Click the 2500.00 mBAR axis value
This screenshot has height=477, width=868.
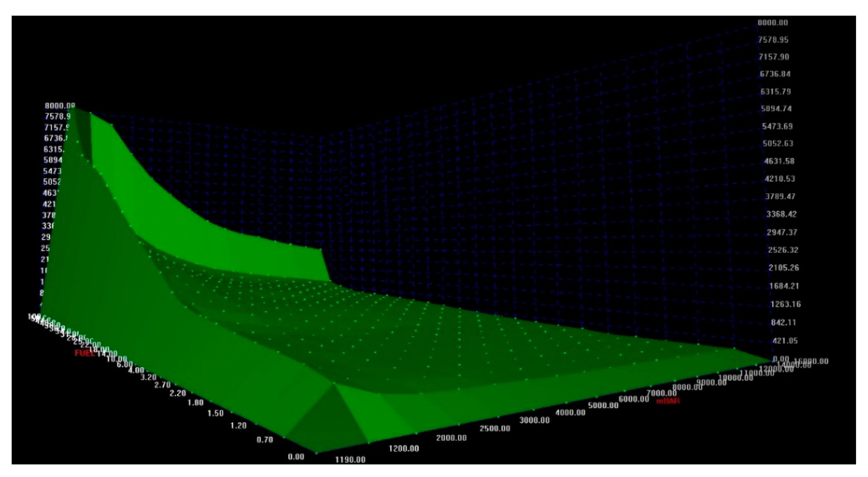point(495,428)
